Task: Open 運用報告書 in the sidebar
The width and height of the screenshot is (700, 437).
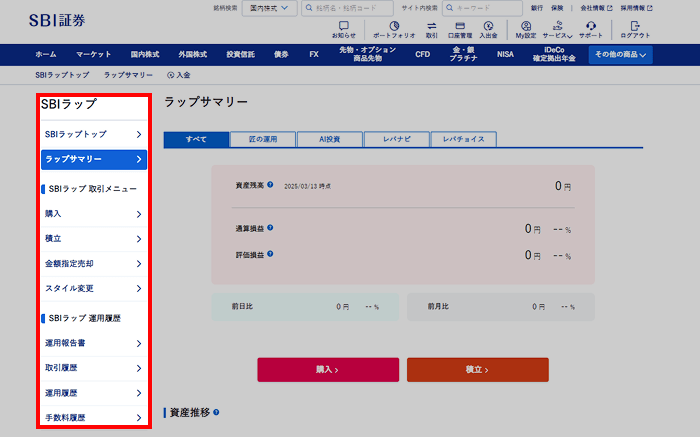Action: 93,344
